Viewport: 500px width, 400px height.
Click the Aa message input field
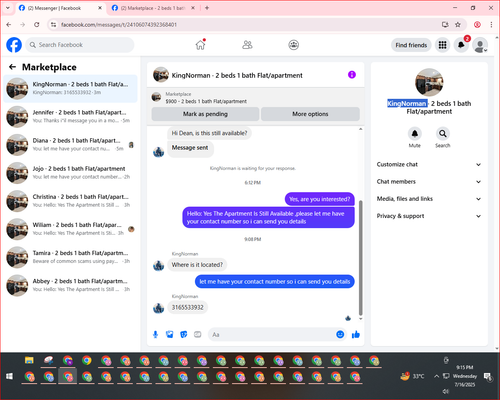[272, 334]
